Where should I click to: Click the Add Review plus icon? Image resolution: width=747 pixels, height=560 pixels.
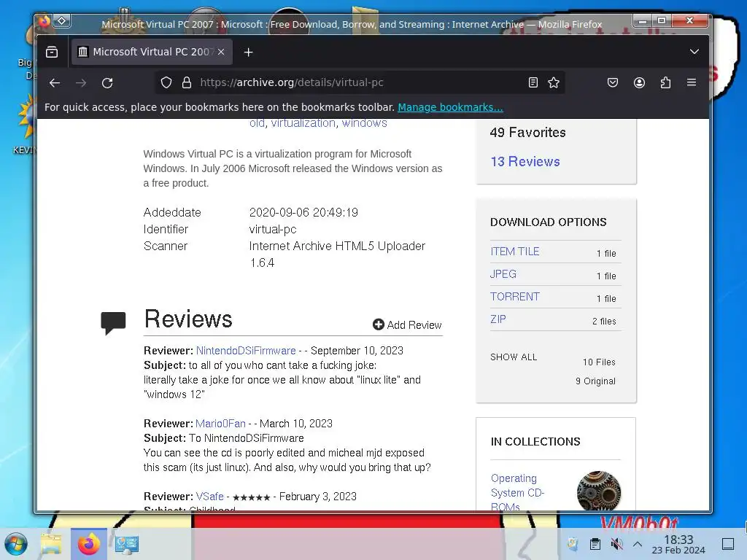[x=379, y=324]
